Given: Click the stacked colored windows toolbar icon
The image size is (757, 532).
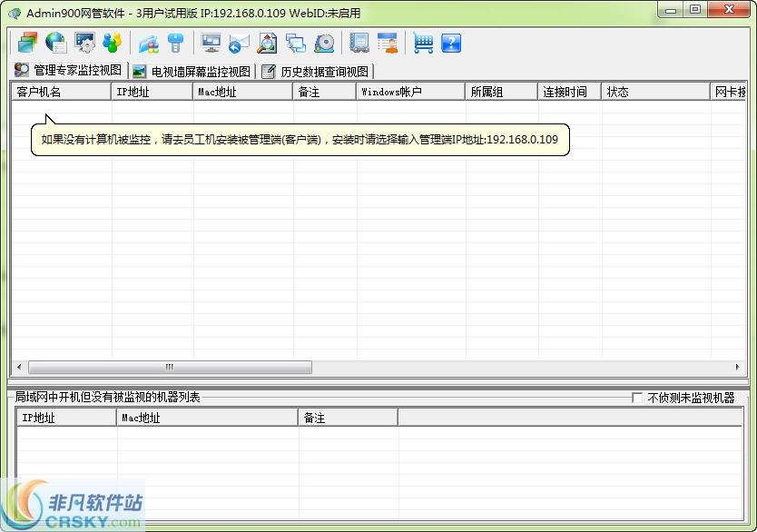Looking at the screenshot, I should pos(27,43).
